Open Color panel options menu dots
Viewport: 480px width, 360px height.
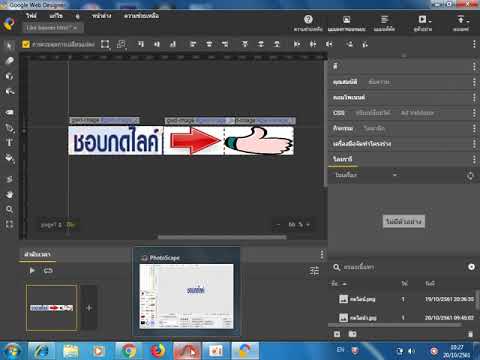pyautogui.click(x=474, y=67)
